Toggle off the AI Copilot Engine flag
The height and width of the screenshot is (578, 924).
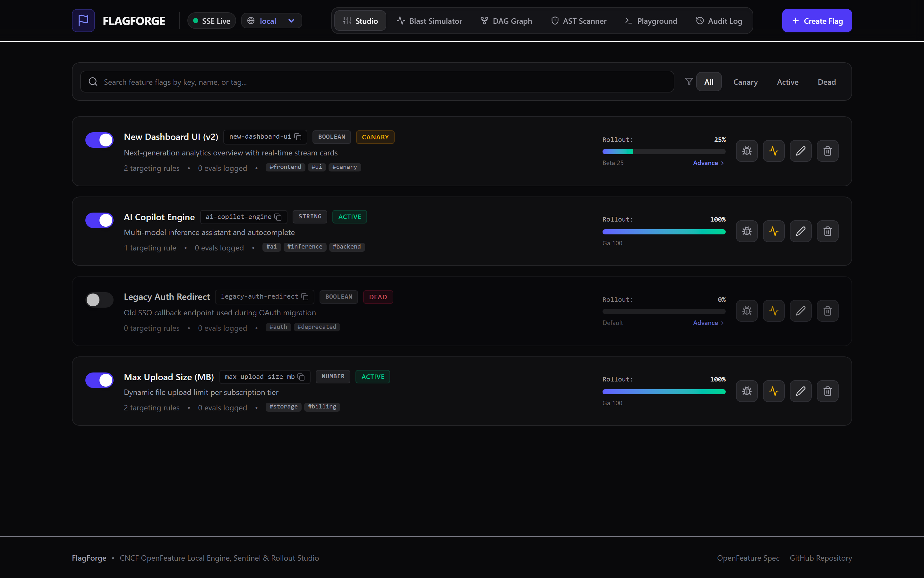click(x=99, y=220)
